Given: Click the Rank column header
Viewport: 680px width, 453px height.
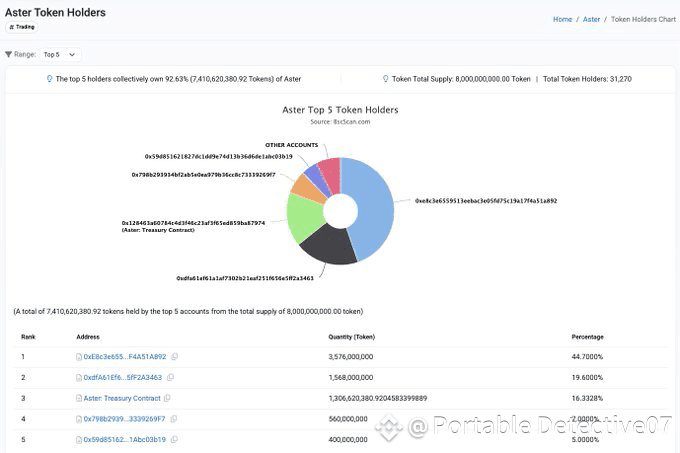Looking at the screenshot, I should pos(28,337).
